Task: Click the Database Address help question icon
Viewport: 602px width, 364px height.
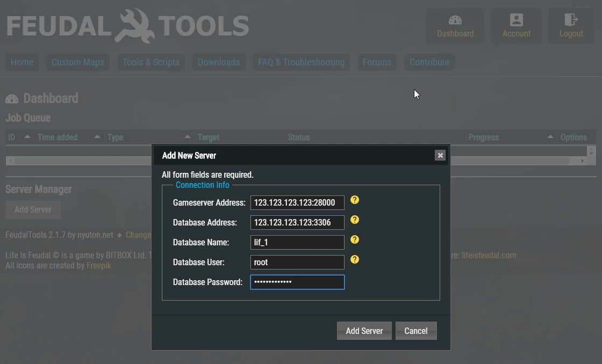Action: pos(355,220)
